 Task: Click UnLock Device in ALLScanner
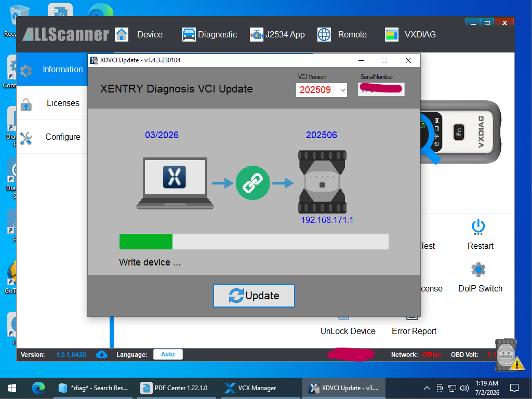pyautogui.click(x=348, y=331)
